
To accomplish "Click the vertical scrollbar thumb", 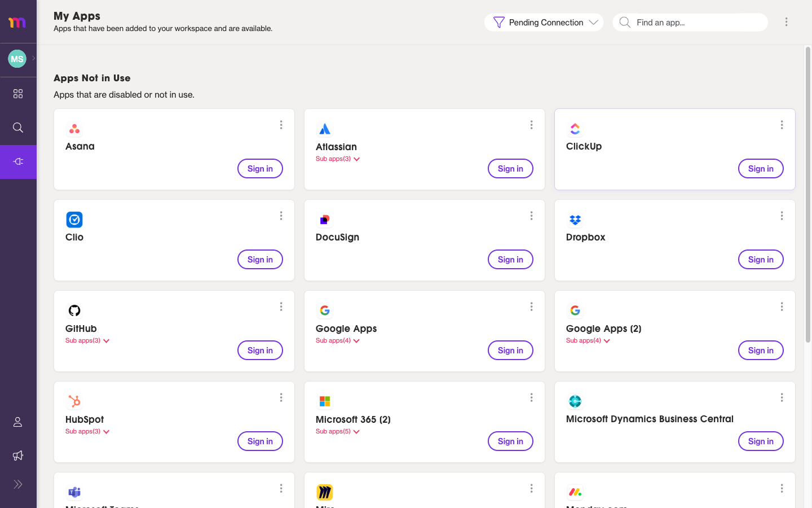I will click(807, 195).
